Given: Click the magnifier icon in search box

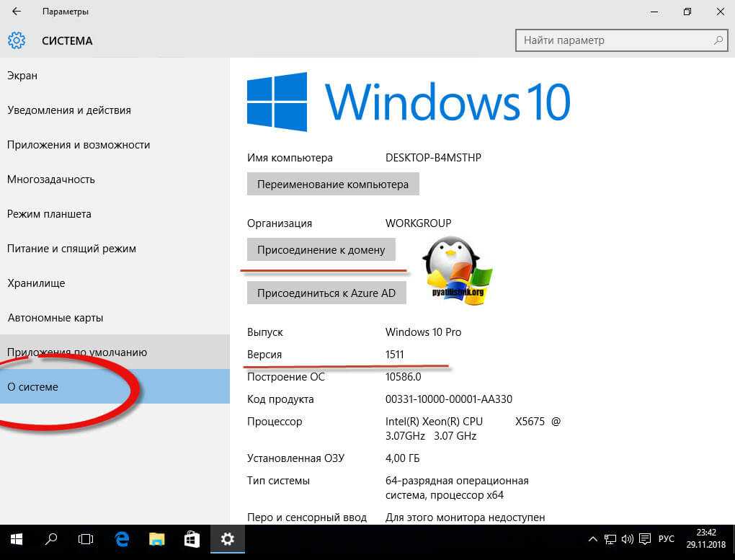Looking at the screenshot, I should point(718,40).
